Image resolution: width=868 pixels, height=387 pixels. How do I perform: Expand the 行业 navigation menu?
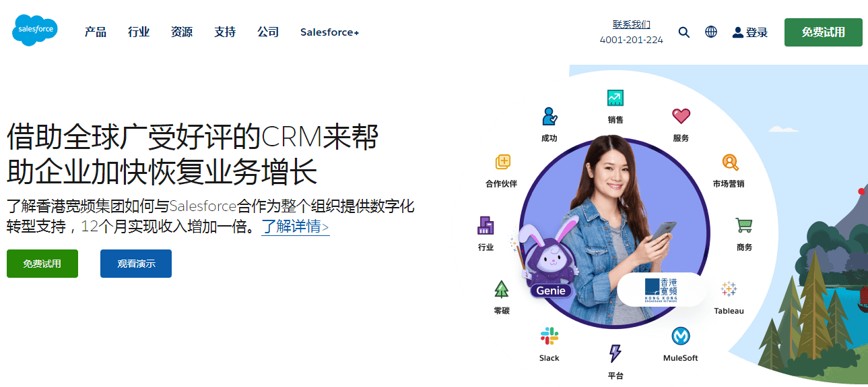[x=139, y=32]
